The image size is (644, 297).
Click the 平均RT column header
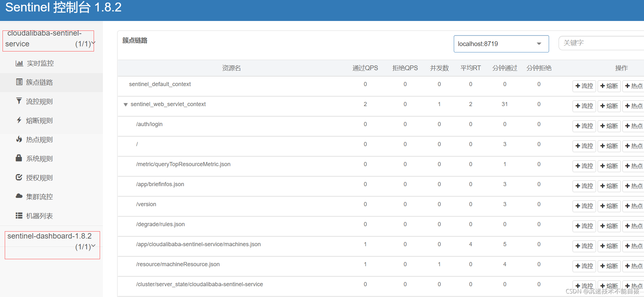point(471,68)
